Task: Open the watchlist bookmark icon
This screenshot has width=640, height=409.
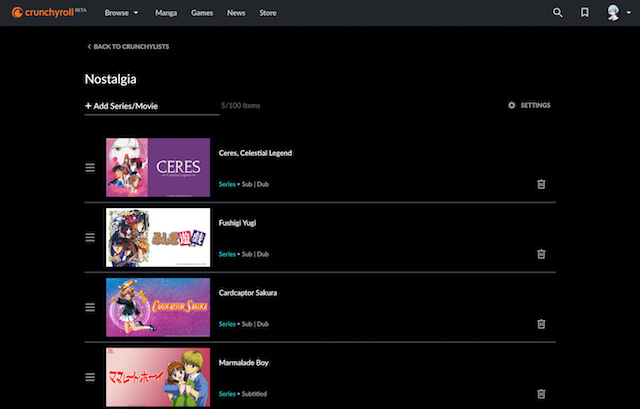Action: (x=584, y=13)
